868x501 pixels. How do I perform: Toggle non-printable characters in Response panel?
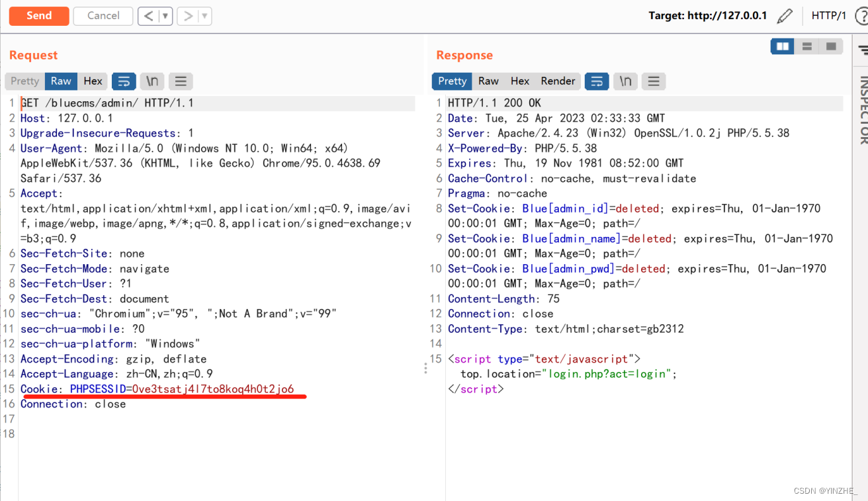point(625,81)
